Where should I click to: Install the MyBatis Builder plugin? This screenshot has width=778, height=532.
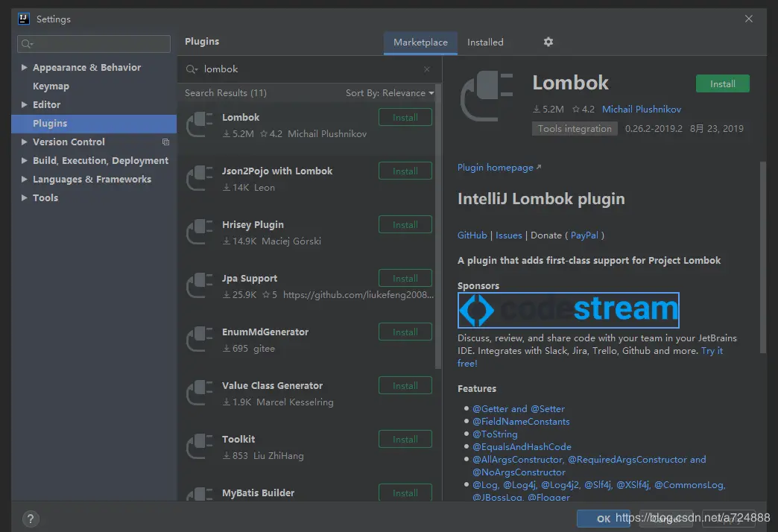click(405, 493)
